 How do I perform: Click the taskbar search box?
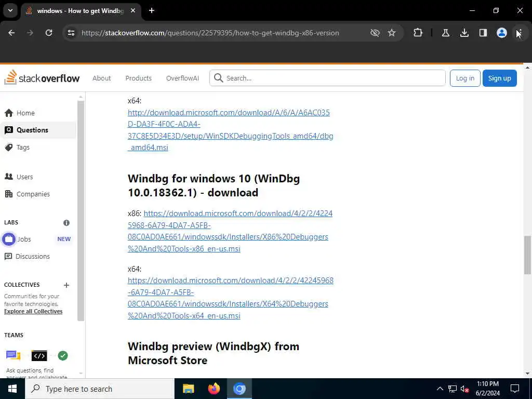(99, 389)
